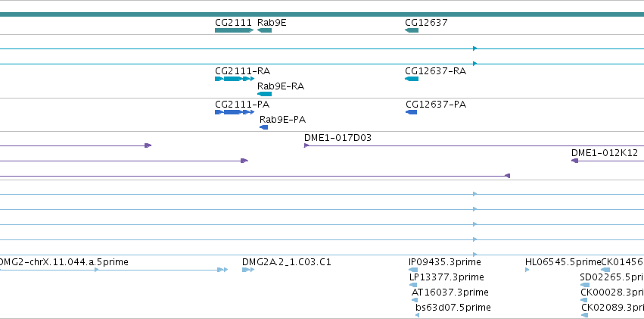Select the CG12637 gene feature
This screenshot has width=644, height=319.
[x=412, y=30]
